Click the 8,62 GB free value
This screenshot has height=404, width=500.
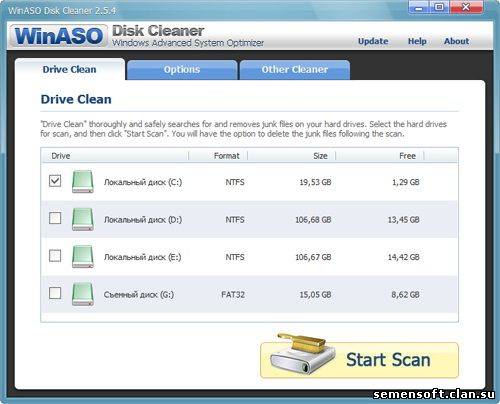(x=406, y=295)
